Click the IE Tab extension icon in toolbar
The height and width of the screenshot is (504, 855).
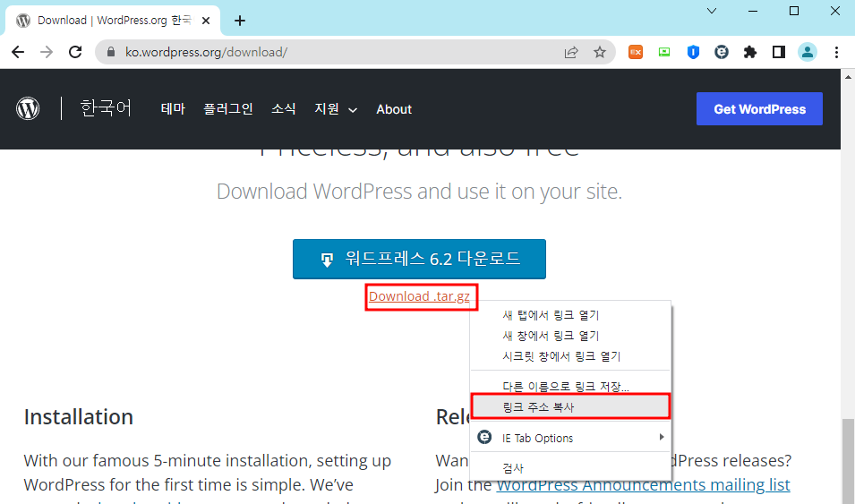(x=722, y=52)
